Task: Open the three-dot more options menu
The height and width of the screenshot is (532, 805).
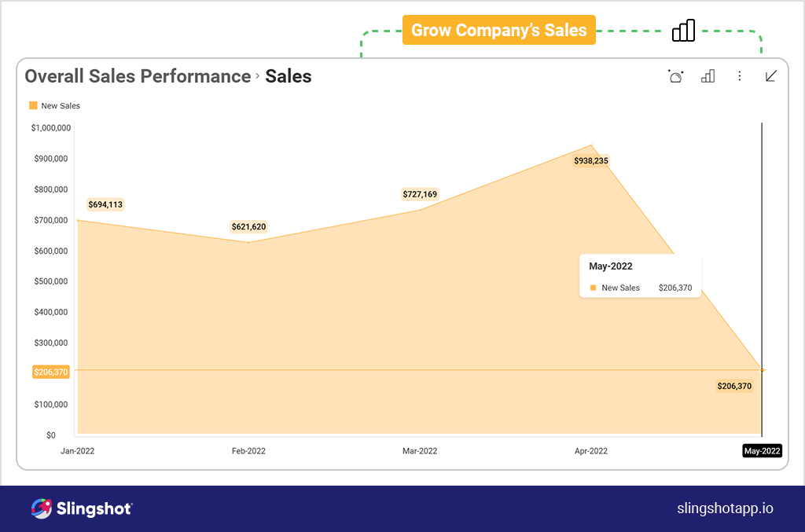Action: 740,76
